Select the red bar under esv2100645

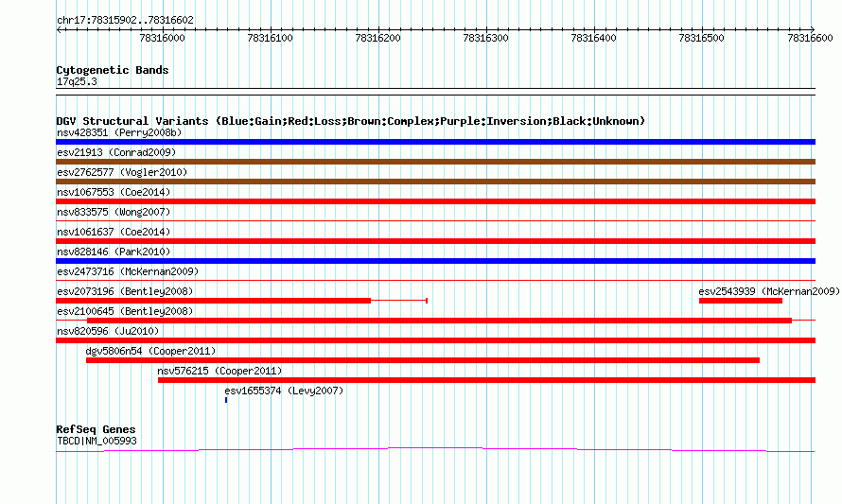pos(439,321)
